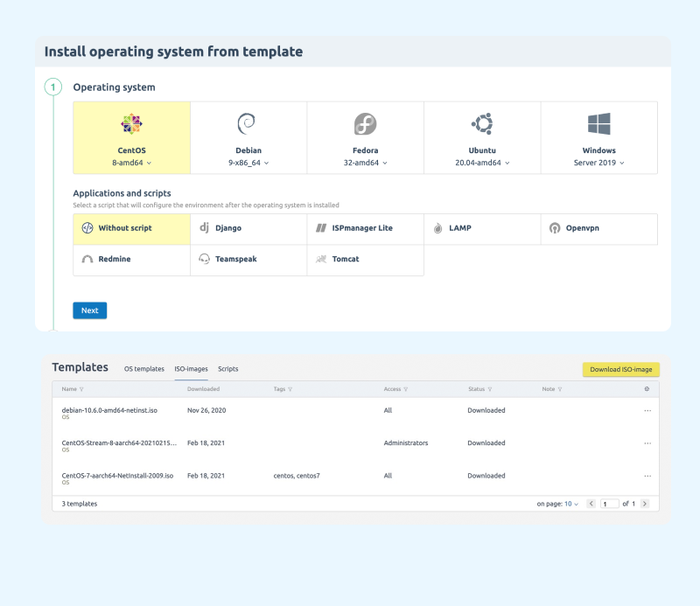
Task: Click the Next button
Action: point(90,310)
